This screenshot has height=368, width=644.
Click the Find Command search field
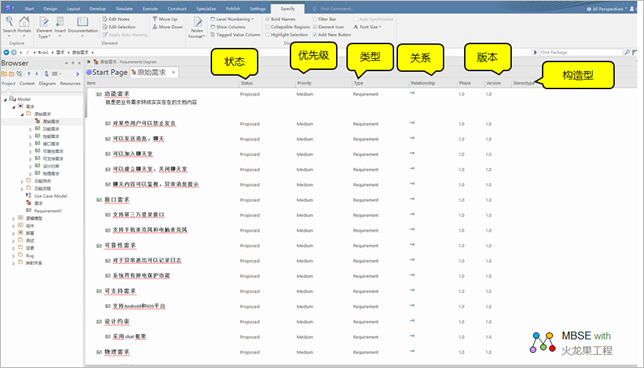(337, 8)
